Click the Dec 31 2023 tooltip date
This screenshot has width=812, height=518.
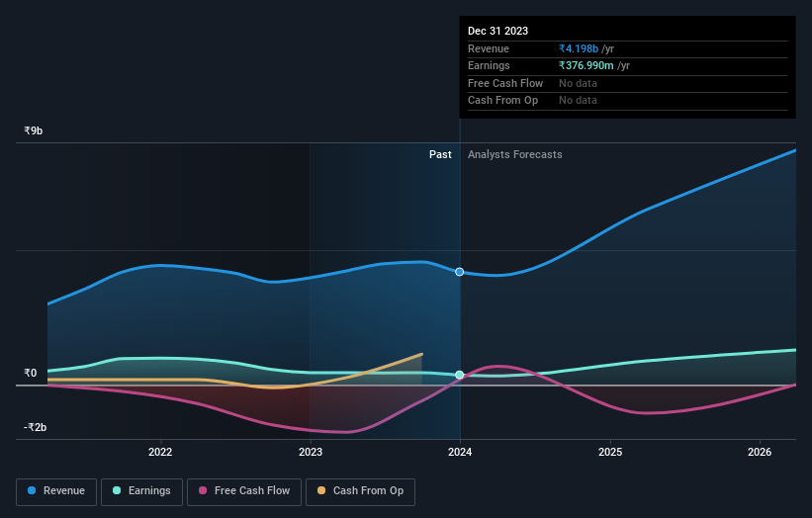(497, 31)
